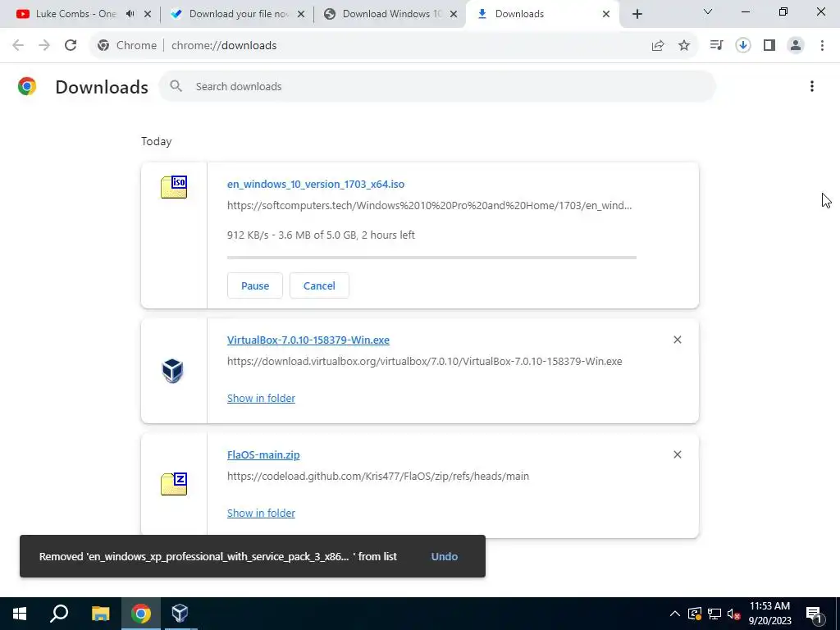The width and height of the screenshot is (840, 630).
Task: Cancel the Windows 10 ISO download
Action: tap(319, 285)
